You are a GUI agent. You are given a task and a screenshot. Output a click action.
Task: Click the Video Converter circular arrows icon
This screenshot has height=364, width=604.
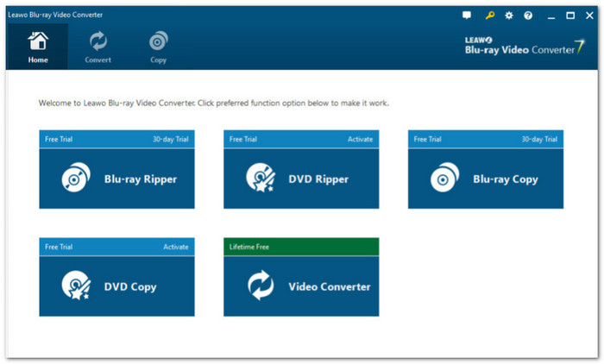click(x=261, y=285)
